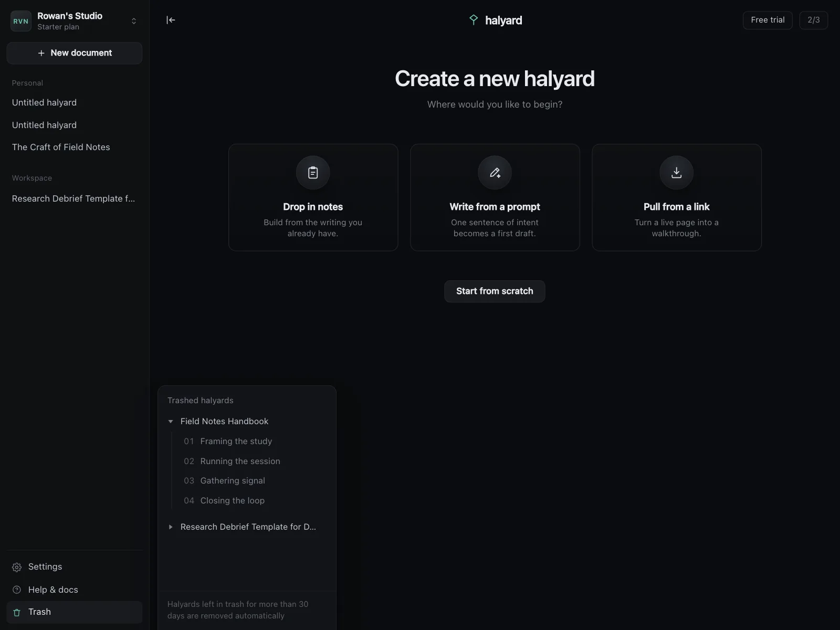840x630 pixels.
Task: Create a New document
Action: [74, 53]
